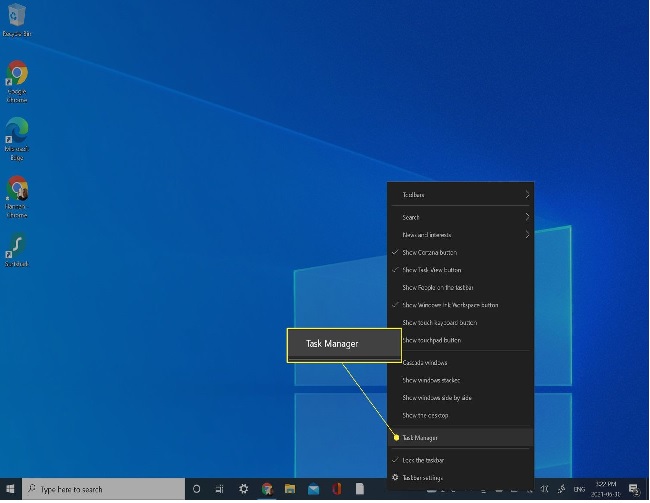Open the Settings gear on the taskbar
The image size is (650, 503).
(243, 489)
